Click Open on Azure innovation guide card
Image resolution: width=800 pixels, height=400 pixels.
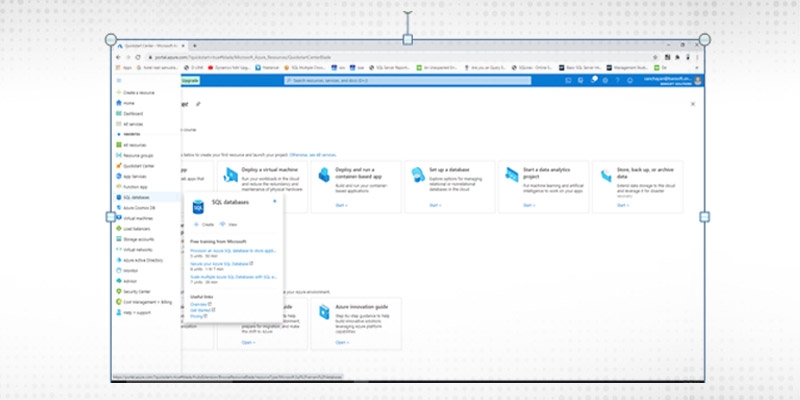coord(342,342)
